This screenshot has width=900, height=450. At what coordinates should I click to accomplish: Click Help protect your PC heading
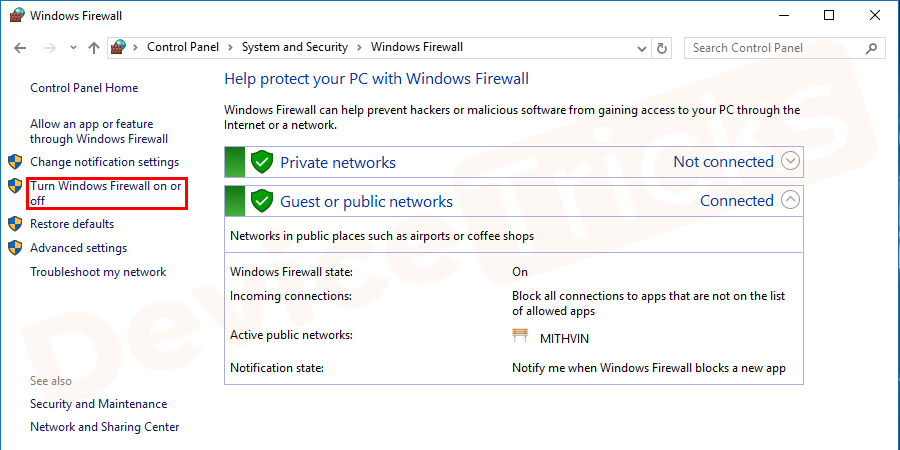(x=377, y=79)
